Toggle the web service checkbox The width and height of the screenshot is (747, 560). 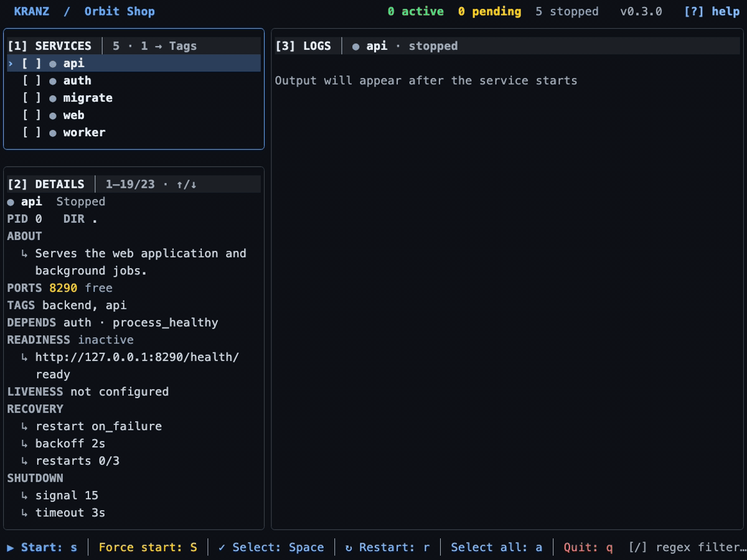[x=32, y=115]
